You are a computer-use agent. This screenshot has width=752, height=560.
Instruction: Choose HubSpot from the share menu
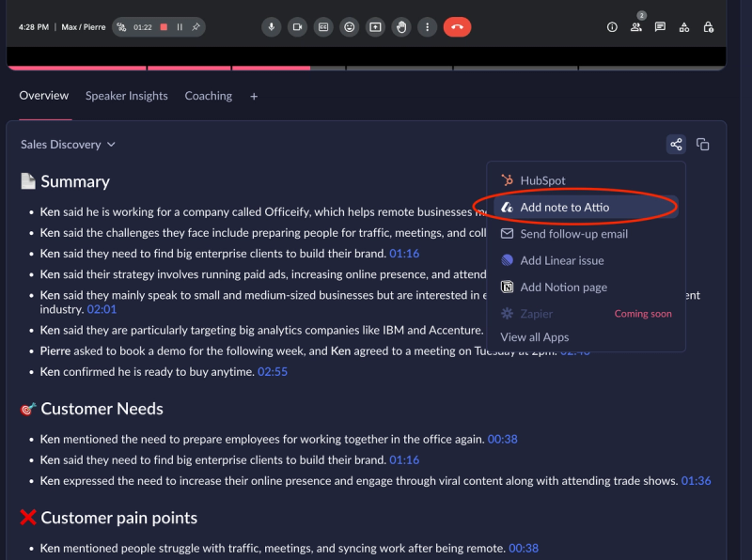click(x=586, y=180)
